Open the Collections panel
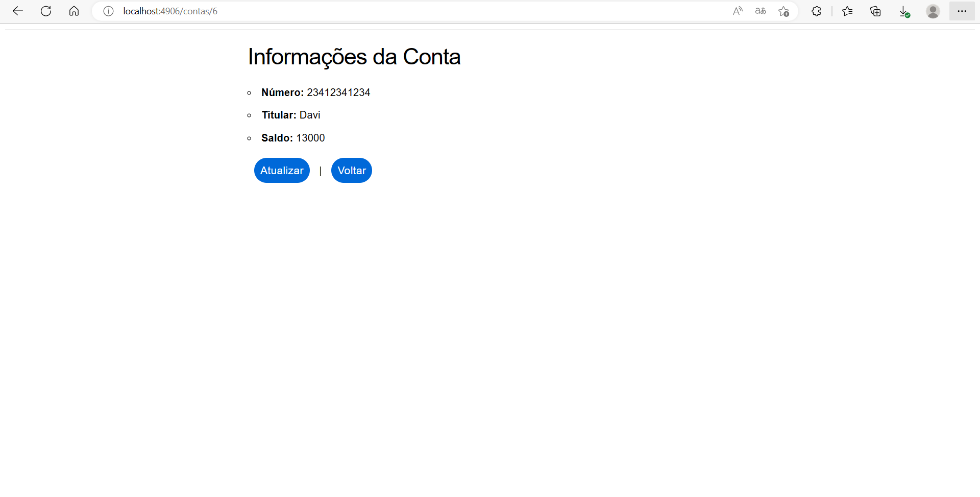980x497 pixels. (875, 11)
